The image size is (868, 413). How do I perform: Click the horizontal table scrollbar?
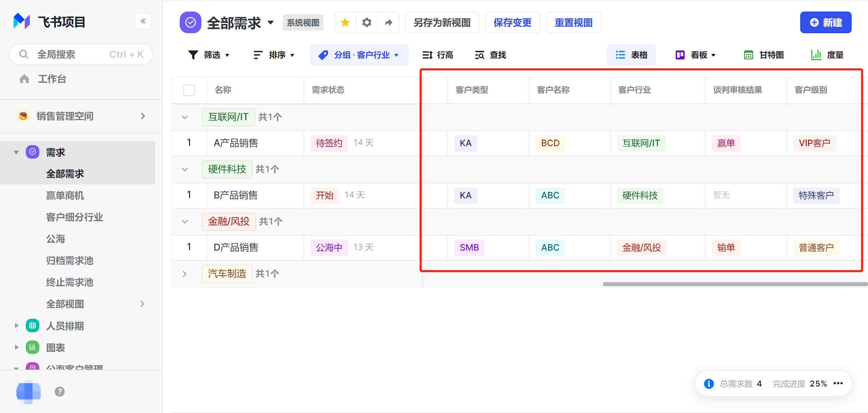[735, 284]
